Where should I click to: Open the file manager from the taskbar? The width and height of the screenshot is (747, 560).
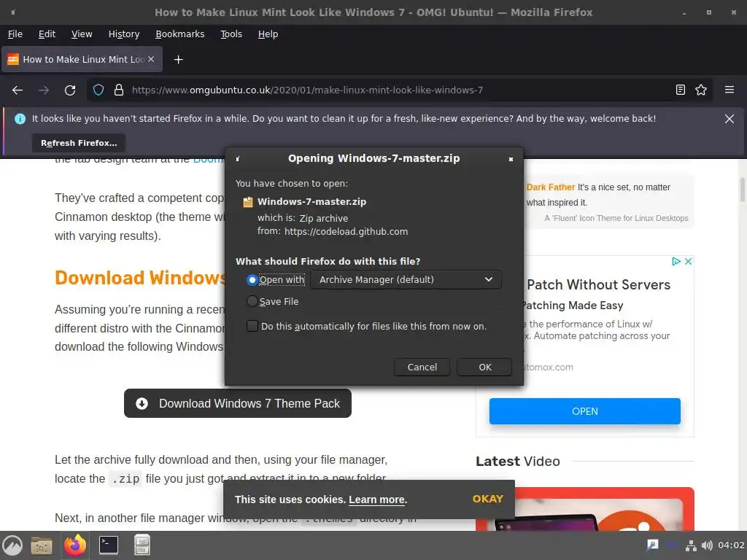point(42,545)
